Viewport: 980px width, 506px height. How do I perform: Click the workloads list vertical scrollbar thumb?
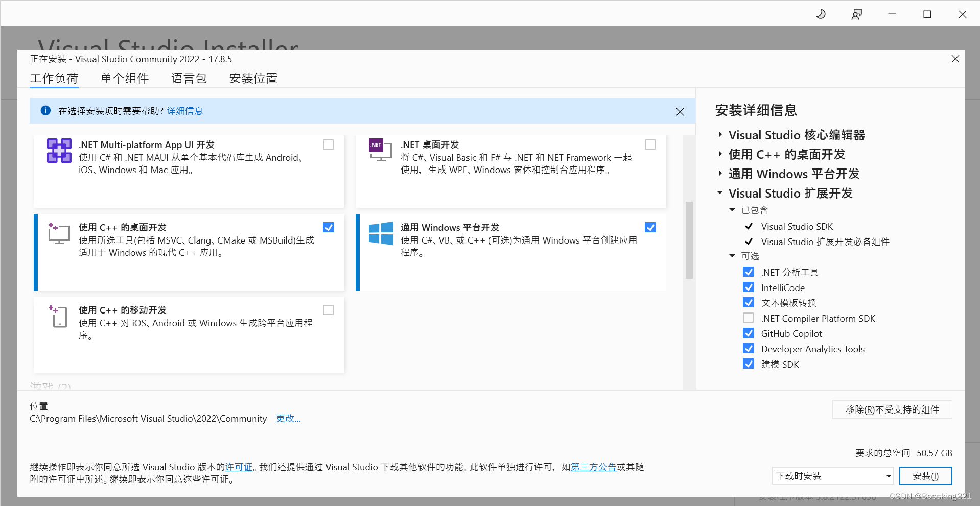[x=689, y=240]
